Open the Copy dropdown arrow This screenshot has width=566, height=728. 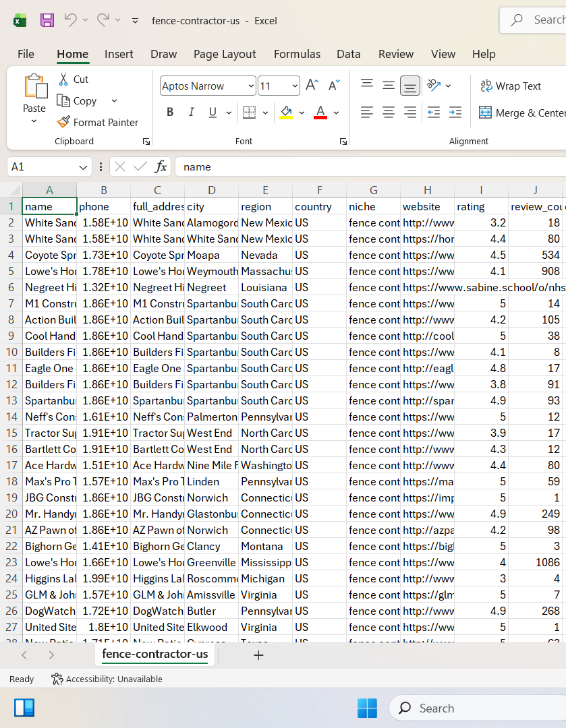114,100
